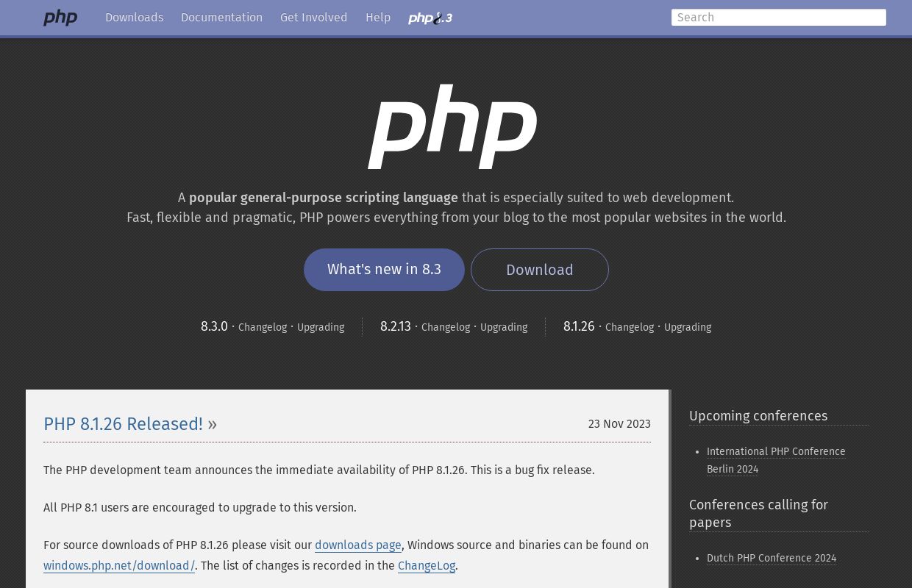Screen dimensions: 912x588
Task: Open the Get Involved page
Action: click(x=313, y=18)
